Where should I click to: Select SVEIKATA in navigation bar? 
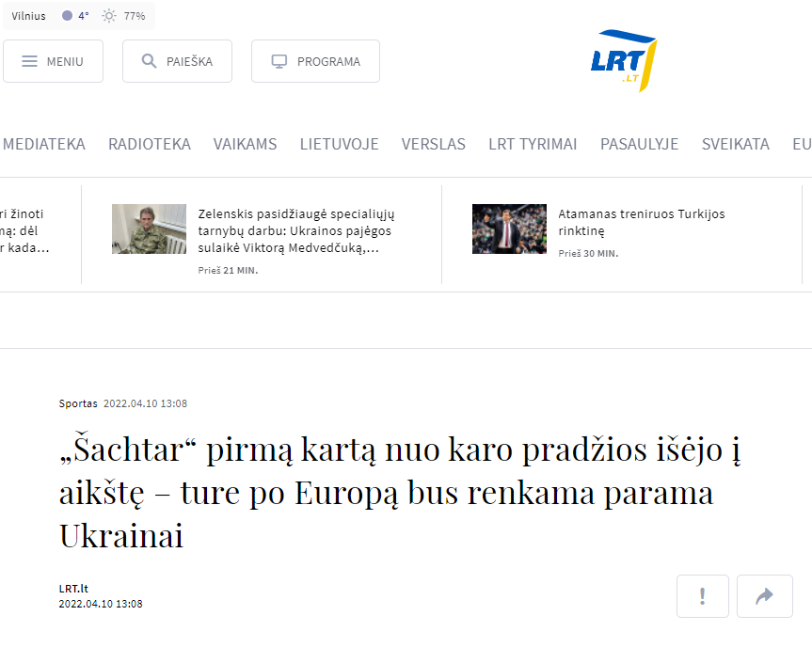pyautogui.click(x=735, y=144)
